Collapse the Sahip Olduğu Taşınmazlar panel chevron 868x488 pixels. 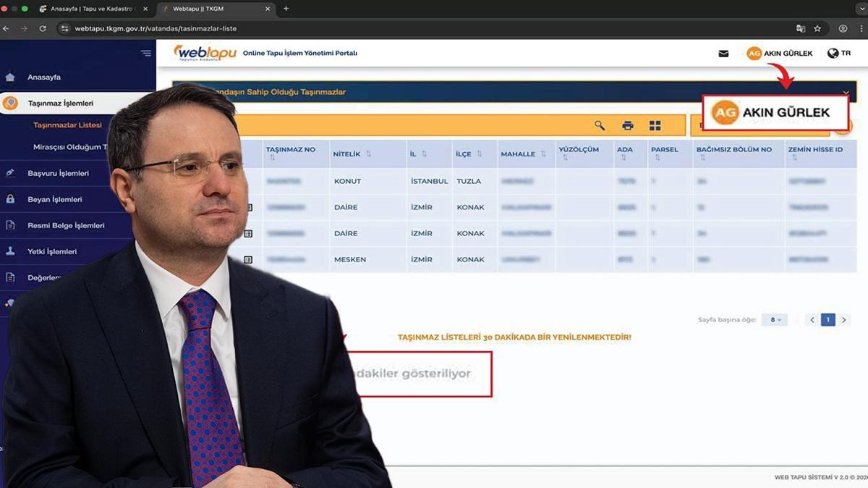pyautogui.click(x=846, y=93)
